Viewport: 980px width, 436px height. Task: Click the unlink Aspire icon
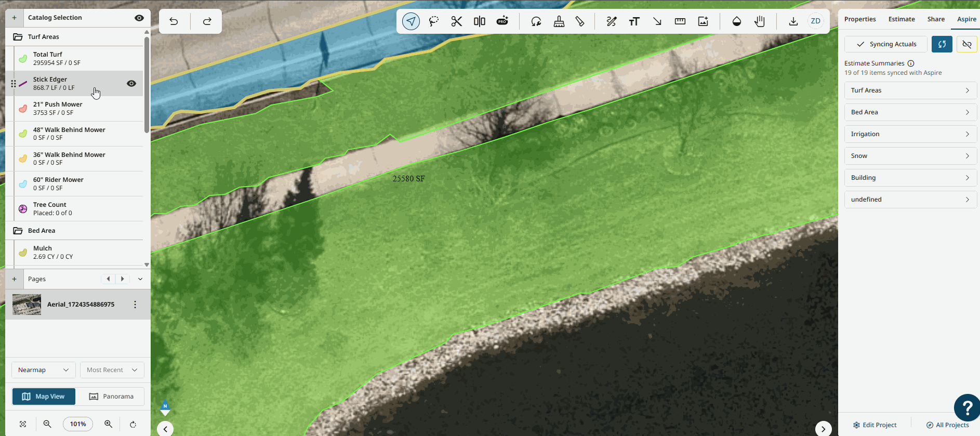[967, 44]
